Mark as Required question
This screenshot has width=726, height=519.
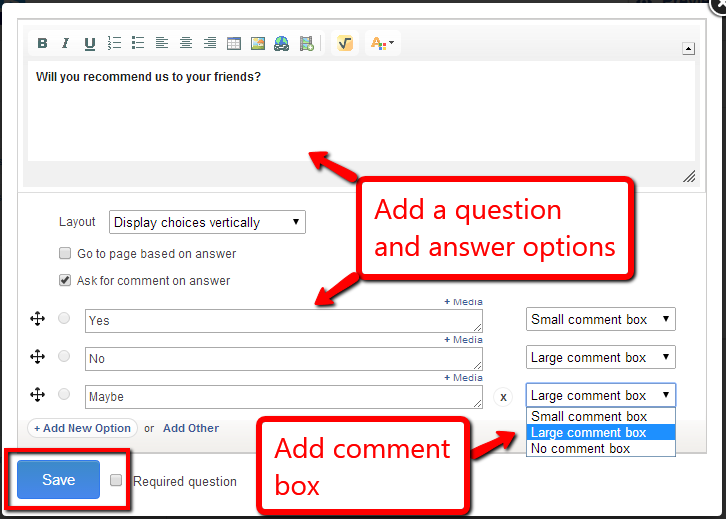(x=116, y=481)
